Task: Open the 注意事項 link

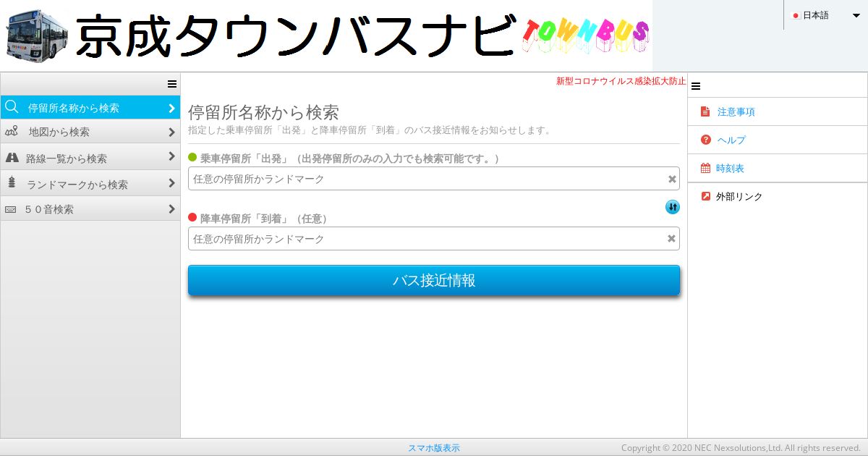Action: [x=736, y=112]
